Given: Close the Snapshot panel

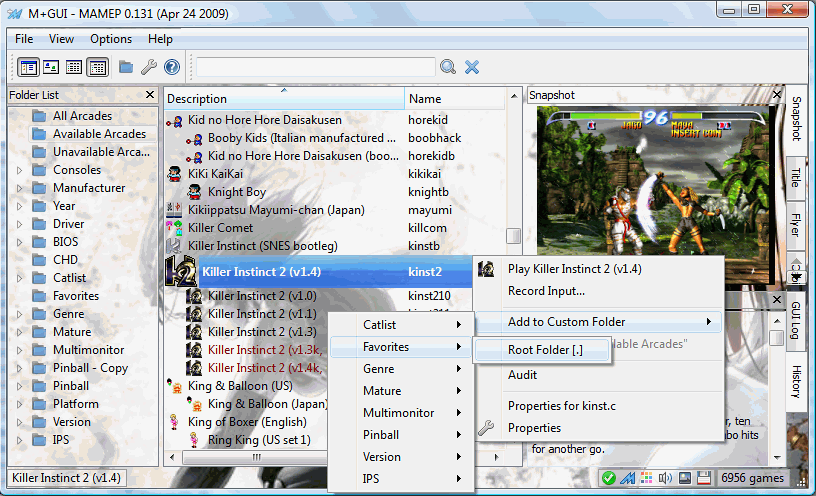Looking at the screenshot, I should 777,95.
